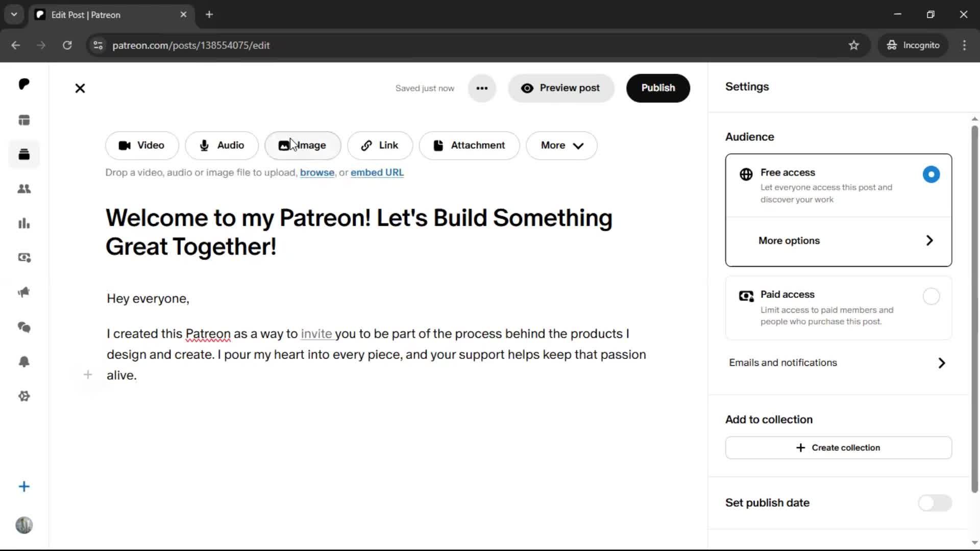This screenshot has width=980, height=551.
Task: Publish the post
Action: (x=658, y=88)
